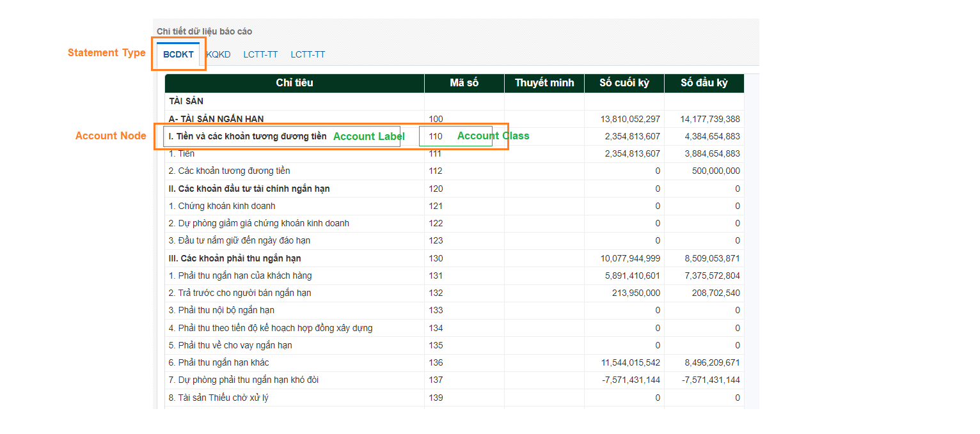
Task: Switch to the BCDKT tab
Action: pyautogui.click(x=178, y=54)
